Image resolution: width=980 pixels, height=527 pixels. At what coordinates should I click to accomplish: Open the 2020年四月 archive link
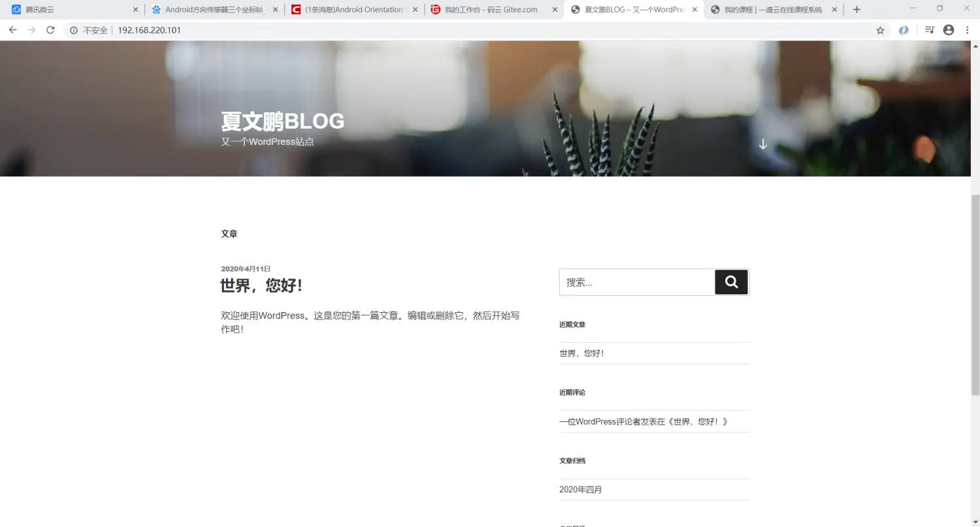[x=581, y=490]
